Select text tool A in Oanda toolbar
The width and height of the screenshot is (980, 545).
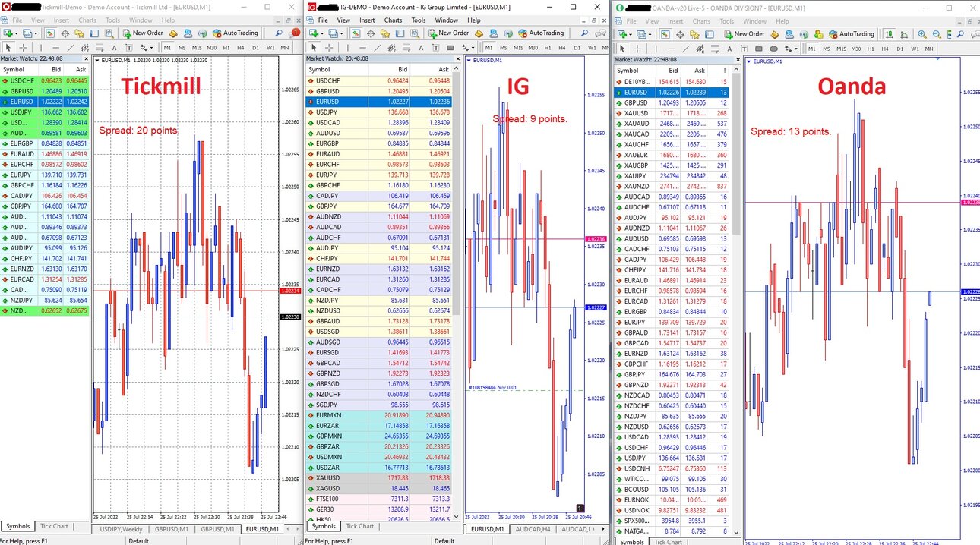729,49
